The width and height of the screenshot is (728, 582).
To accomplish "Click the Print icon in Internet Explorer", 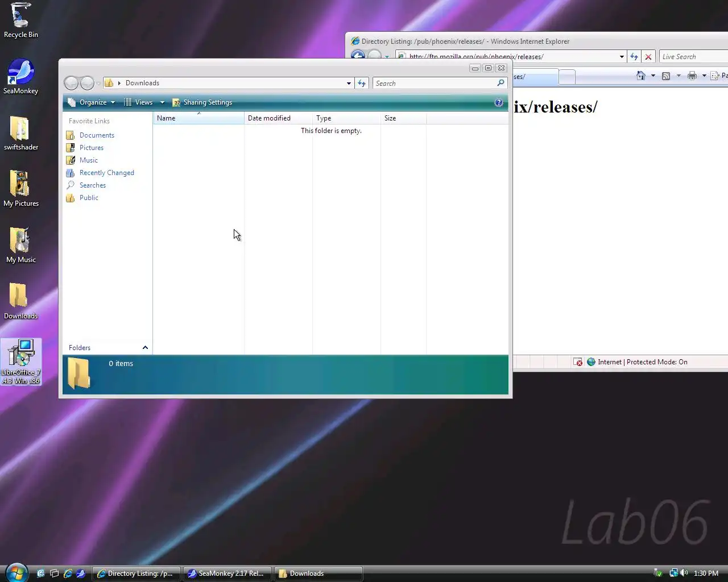I will click(x=692, y=76).
